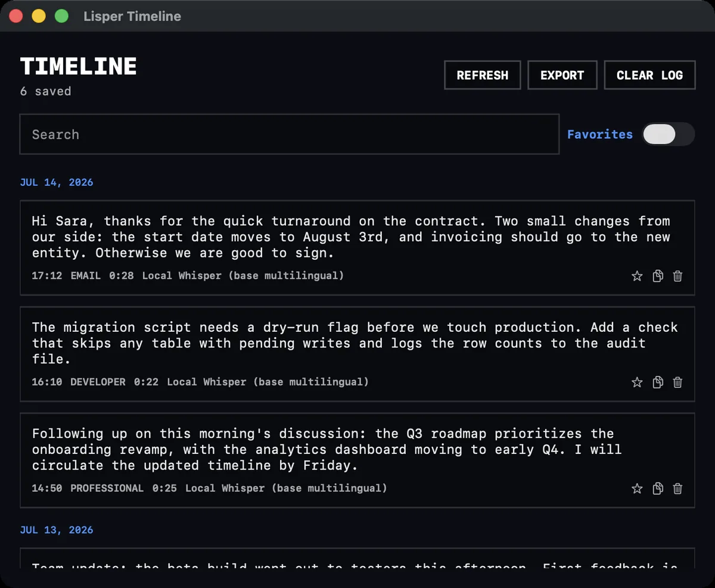Screen dimensions: 715x588
Task: Click the 14:50 timestamp
Action: click(x=47, y=489)
